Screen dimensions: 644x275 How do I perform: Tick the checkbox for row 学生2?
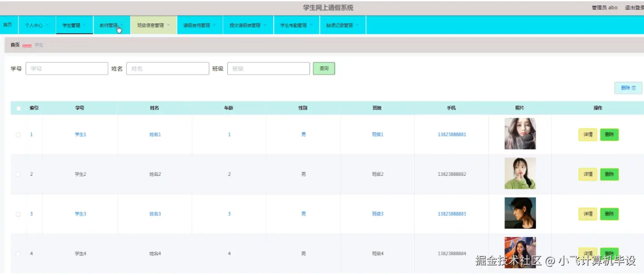coord(18,174)
